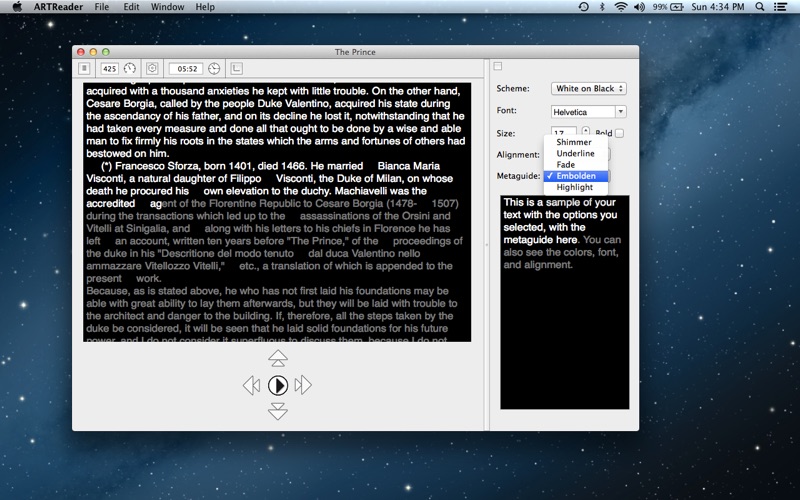Open the ARTReader application menu

pyautogui.click(x=58, y=7)
